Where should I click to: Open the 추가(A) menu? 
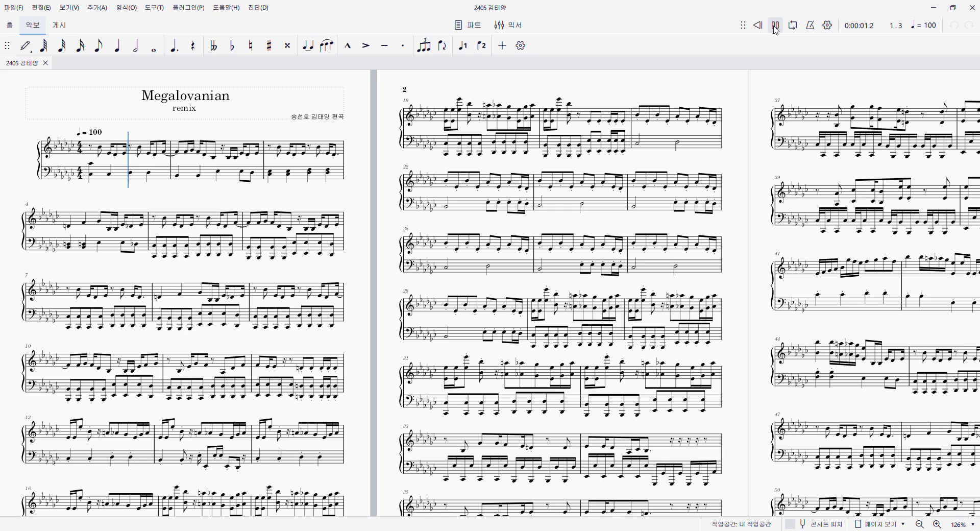click(x=97, y=8)
